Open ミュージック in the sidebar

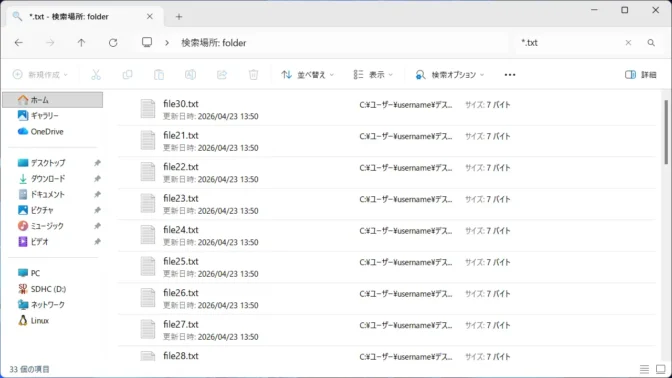click(x=48, y=226)
